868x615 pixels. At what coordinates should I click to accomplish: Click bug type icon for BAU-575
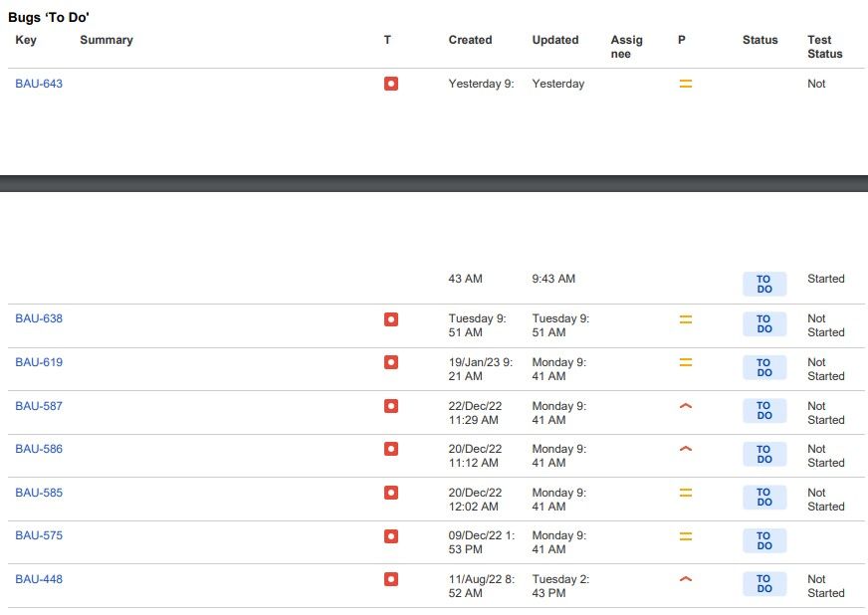(391, 536)
